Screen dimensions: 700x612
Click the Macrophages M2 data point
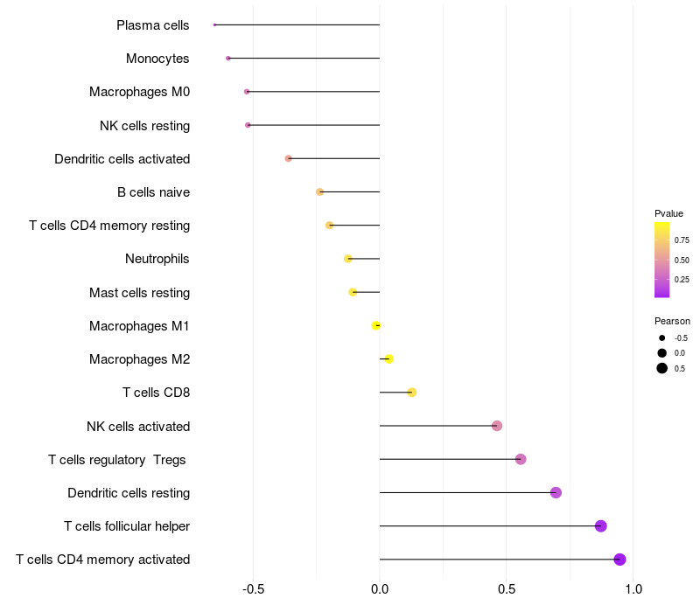pyautogui.click(x=388, y=359)
